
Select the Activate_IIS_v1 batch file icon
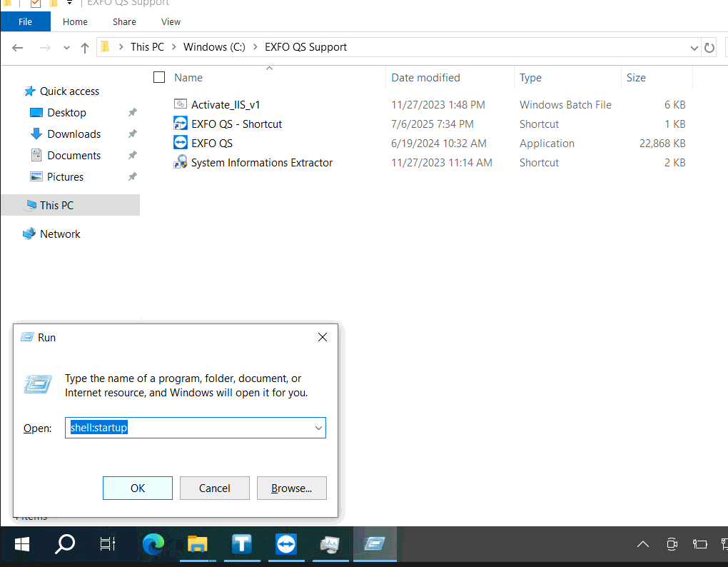(180, 104)
